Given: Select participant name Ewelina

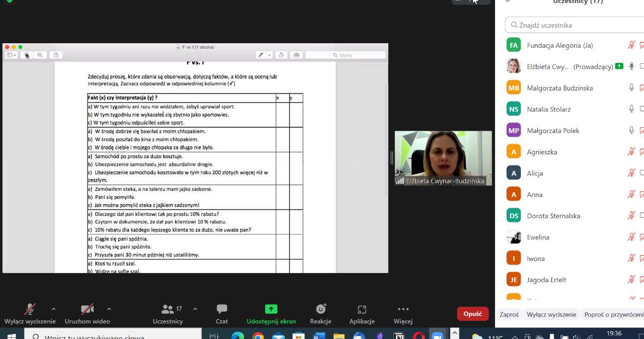Looking at the screenshot, I should coord(538,237).
